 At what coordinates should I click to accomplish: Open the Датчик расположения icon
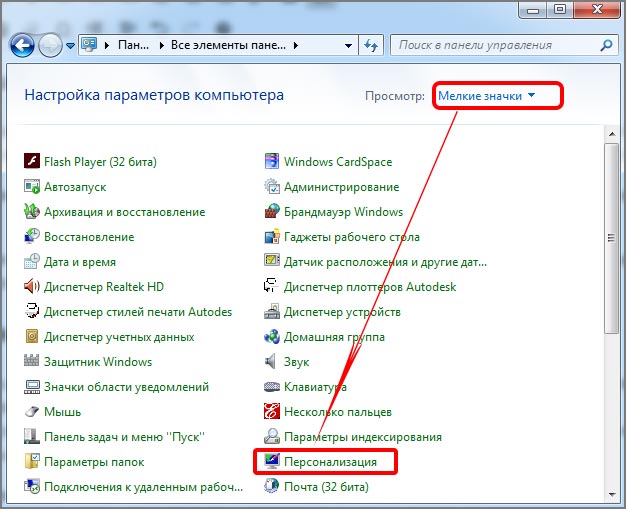(x=272, y=261)
